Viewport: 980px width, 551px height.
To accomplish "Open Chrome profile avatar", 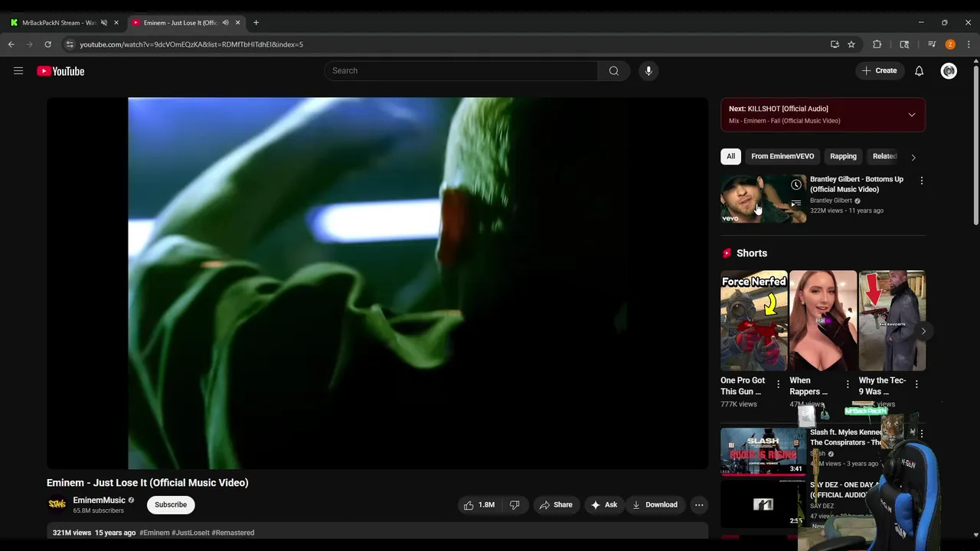I will (x=950, y=44).
